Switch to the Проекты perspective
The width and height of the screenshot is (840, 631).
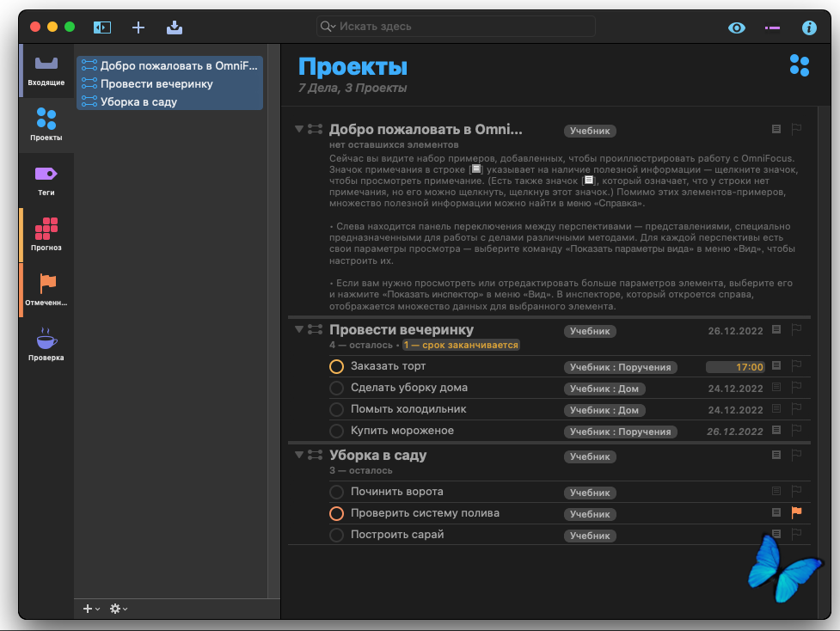[46, 125]
